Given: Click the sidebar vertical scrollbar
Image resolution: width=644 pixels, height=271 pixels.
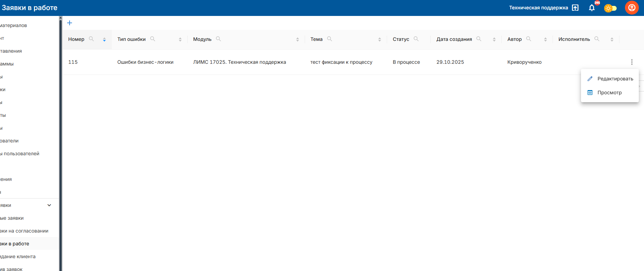Looking at the screenshot, I should (x=61, y=139).
